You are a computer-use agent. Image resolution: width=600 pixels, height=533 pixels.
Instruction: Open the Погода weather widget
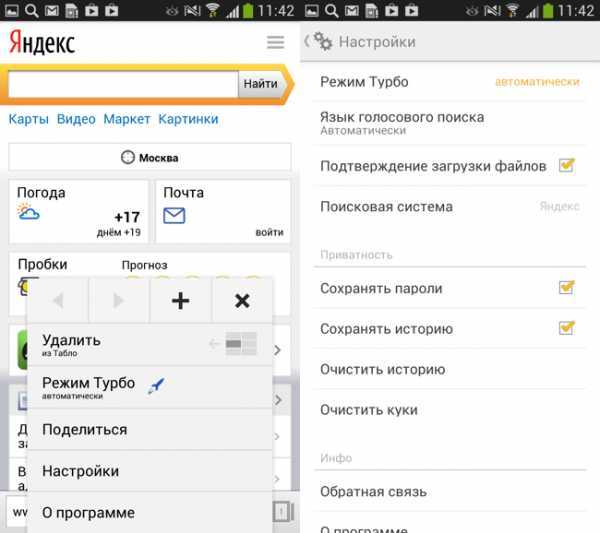(78, 212)
